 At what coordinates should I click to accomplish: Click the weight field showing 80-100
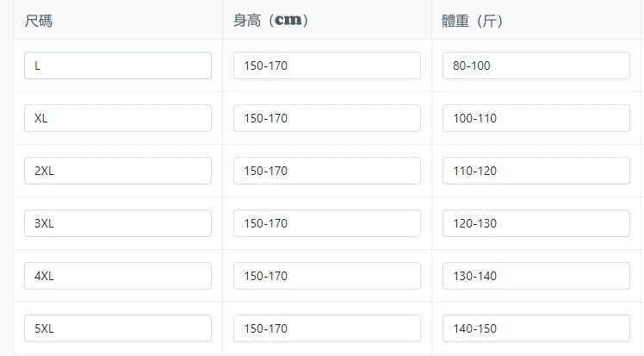coord(536,66)
